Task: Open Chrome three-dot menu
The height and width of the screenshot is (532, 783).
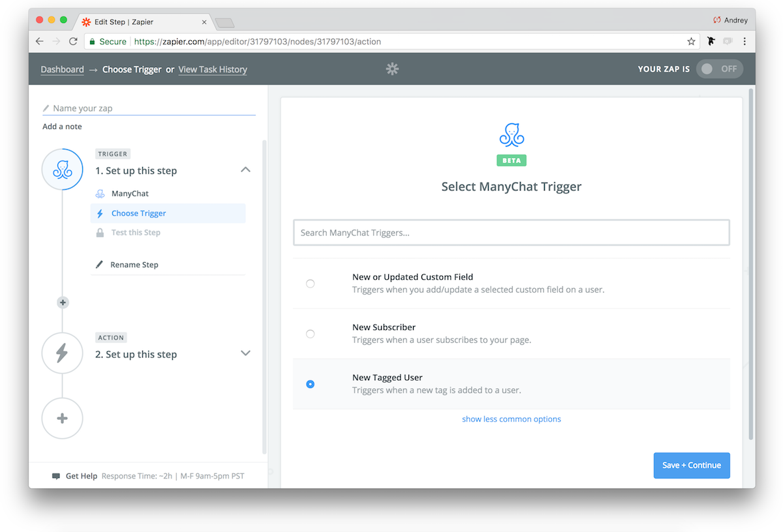Action: click(x=745, y=41)
